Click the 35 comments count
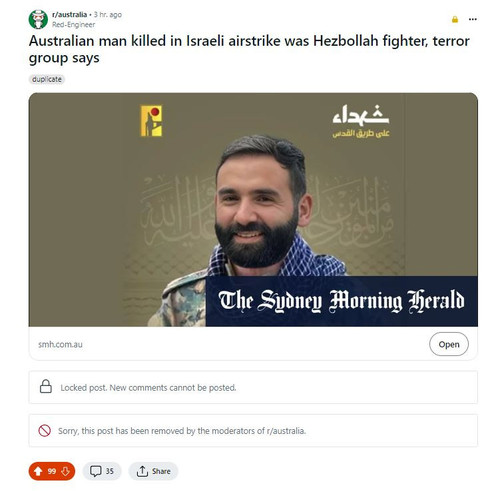The image size is (500, 491). click(x=110, y=471)
